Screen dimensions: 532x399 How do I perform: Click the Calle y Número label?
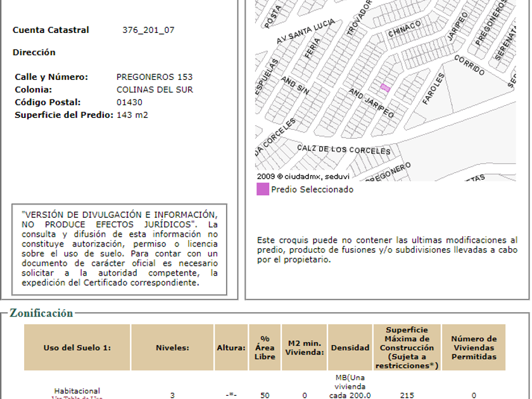coord(51,77)
